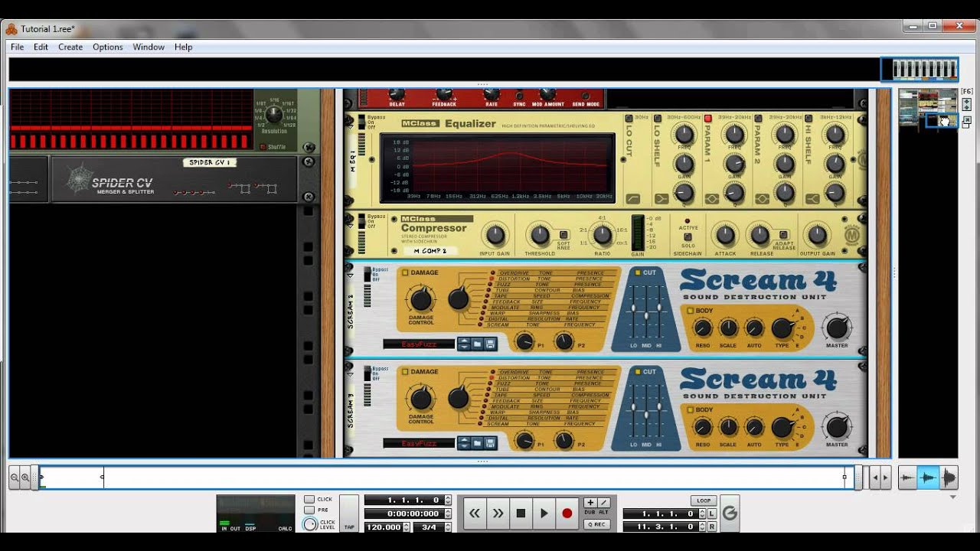Click the transport Rewind button
Screen dimensions: 980x551
[475, 514]
